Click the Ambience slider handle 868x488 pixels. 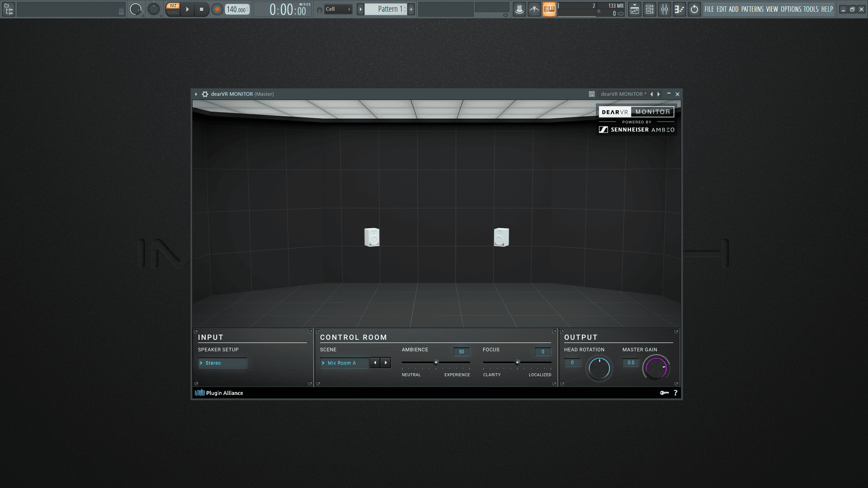[x=436, y=362]
